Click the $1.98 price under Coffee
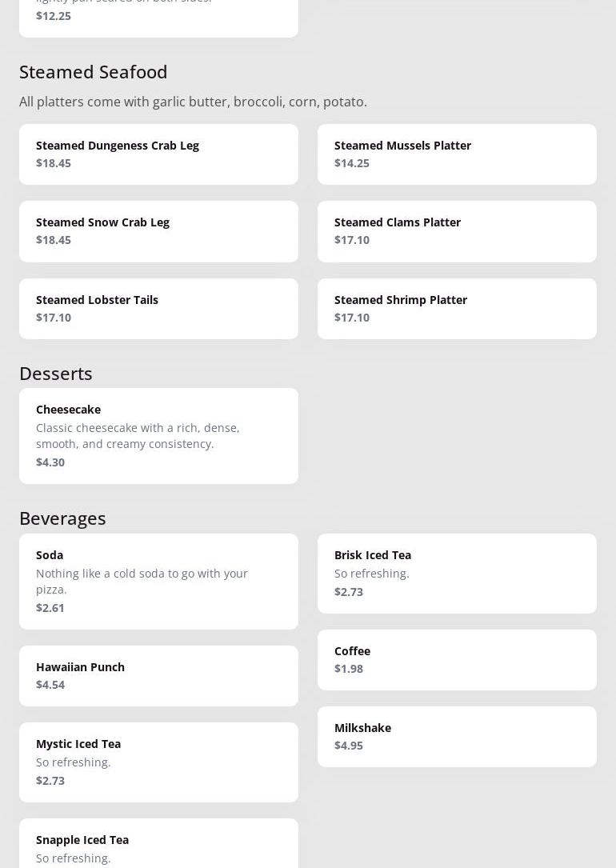 point(349,669)
